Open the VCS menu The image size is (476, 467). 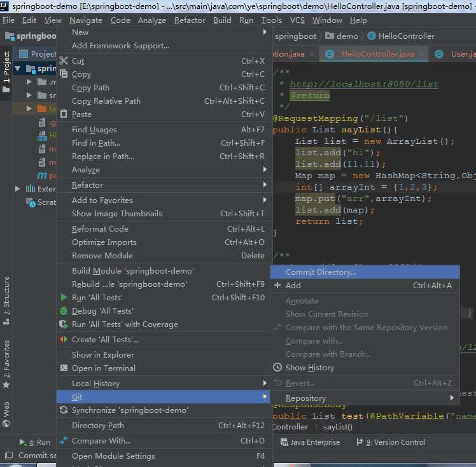coord(297,20)
